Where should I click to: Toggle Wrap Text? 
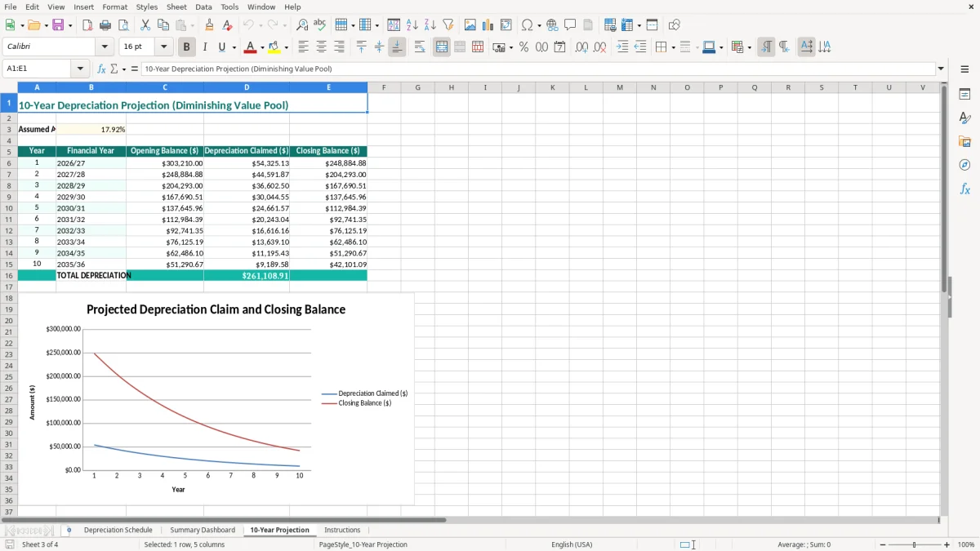coord(420,47)
